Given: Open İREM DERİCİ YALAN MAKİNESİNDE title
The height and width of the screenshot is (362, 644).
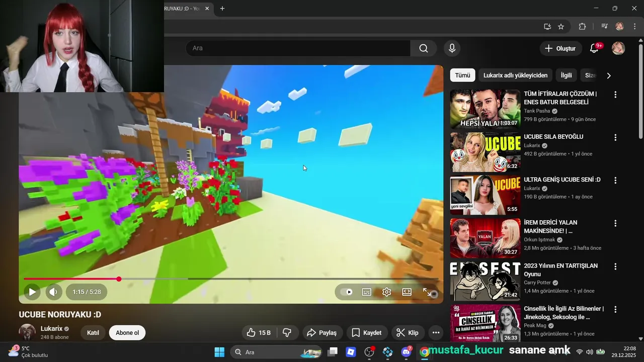Looking at the screenshot, I should pos(550,227).
